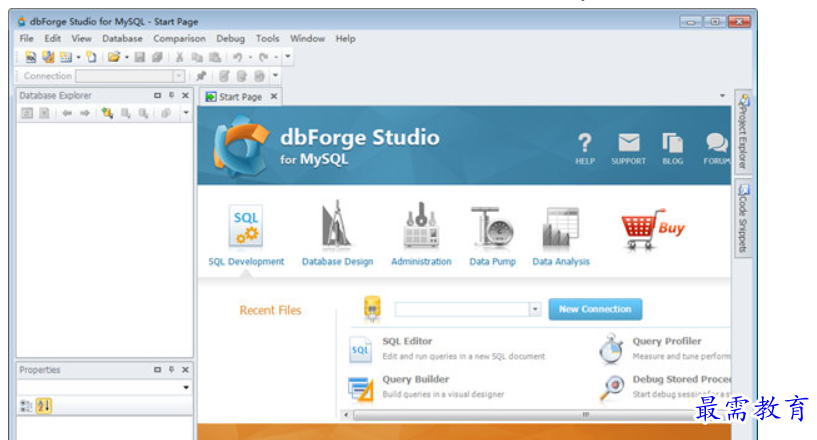
Task: Open the Window menu
Action: tap(307, 39)
